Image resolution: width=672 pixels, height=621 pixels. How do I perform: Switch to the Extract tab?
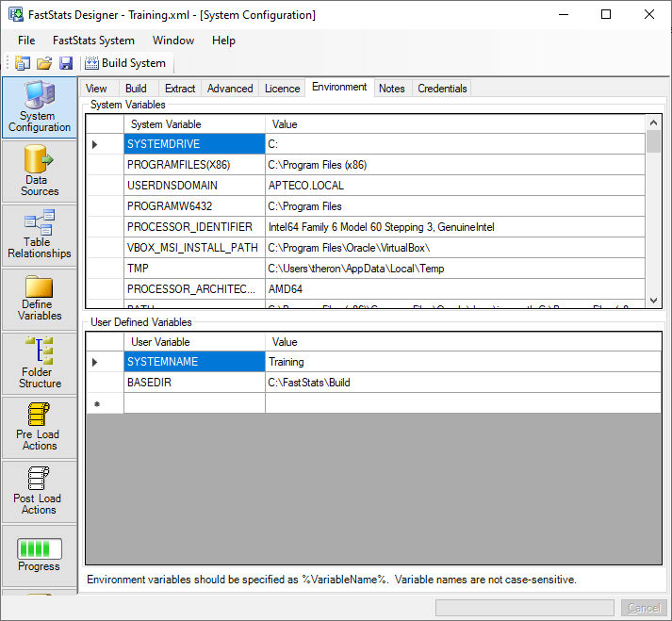[180, 89]
